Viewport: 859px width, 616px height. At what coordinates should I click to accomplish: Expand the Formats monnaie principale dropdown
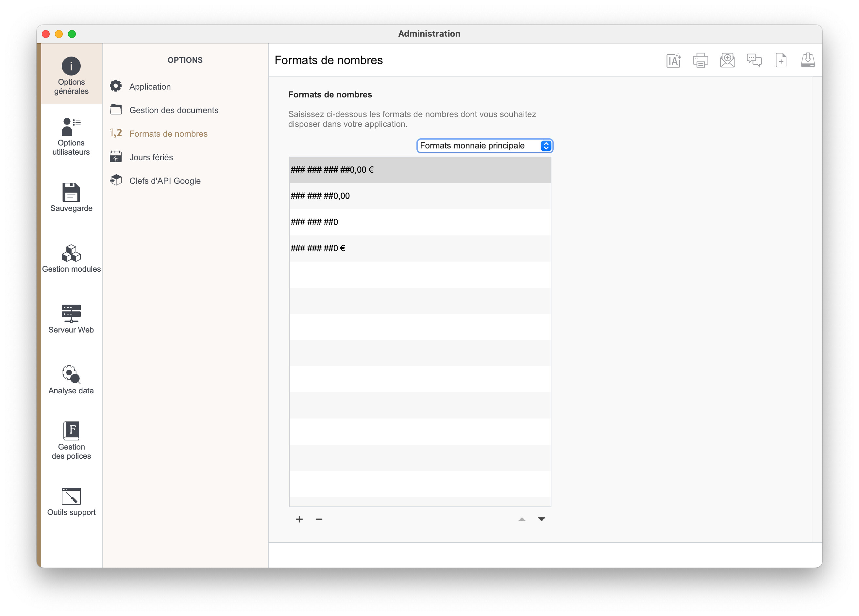tap(485, 146)
